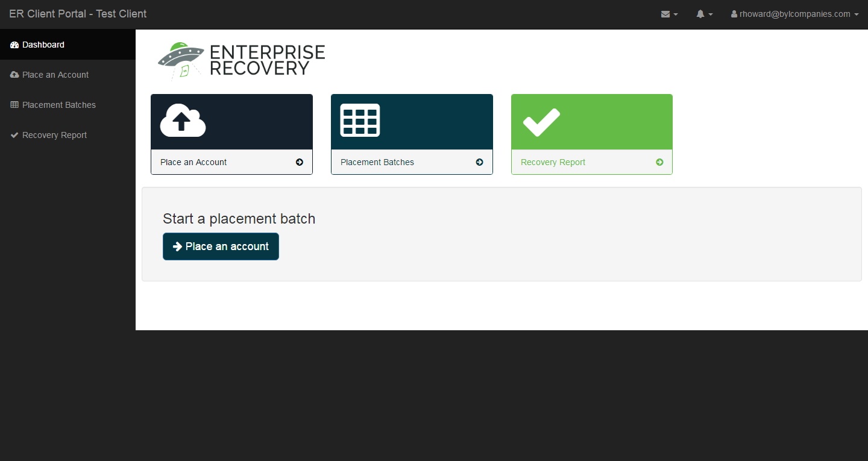Click arrow icon on Placement Batches card
The height and width of the screenshot is (461, 868).
point(480,162)
